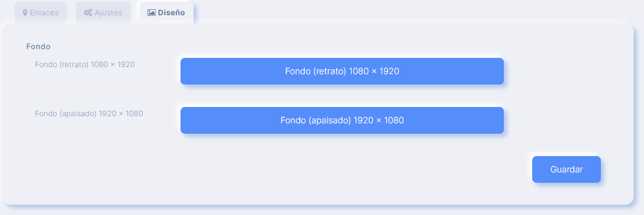Click the gears icon on Ajustes tab
Viewport: 644px width, 215px height.
(88, 13)
